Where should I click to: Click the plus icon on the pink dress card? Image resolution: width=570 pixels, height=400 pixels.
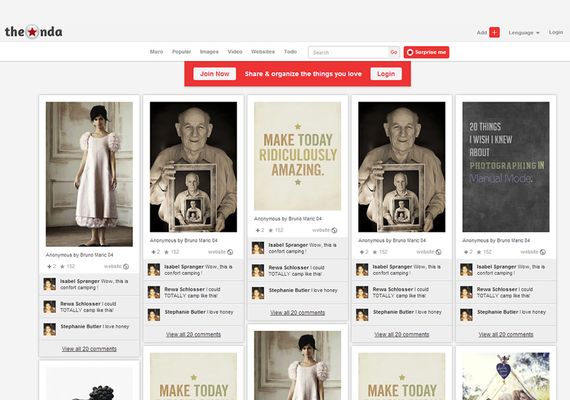(x=49, y=267)
